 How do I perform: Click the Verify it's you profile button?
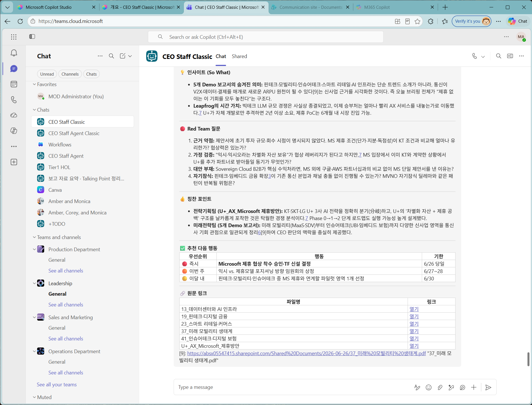click(x=471, y=21)
